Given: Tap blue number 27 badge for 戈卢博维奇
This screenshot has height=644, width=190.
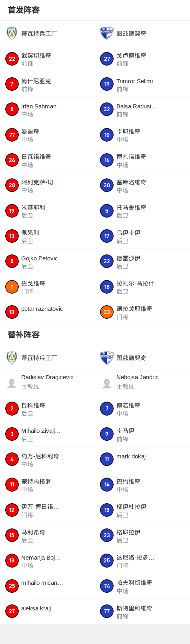Looking at the screenshot, I should coord(107,59).
